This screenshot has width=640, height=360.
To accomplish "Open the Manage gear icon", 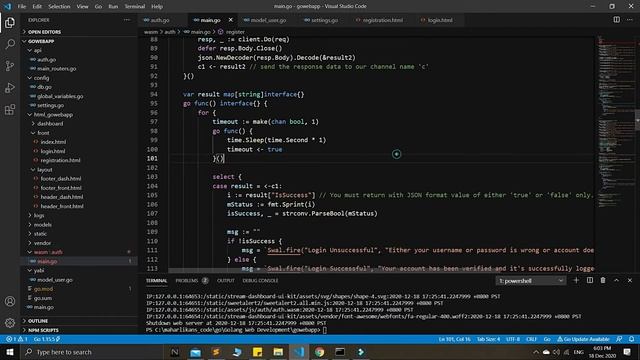I will tap(10, 323).
